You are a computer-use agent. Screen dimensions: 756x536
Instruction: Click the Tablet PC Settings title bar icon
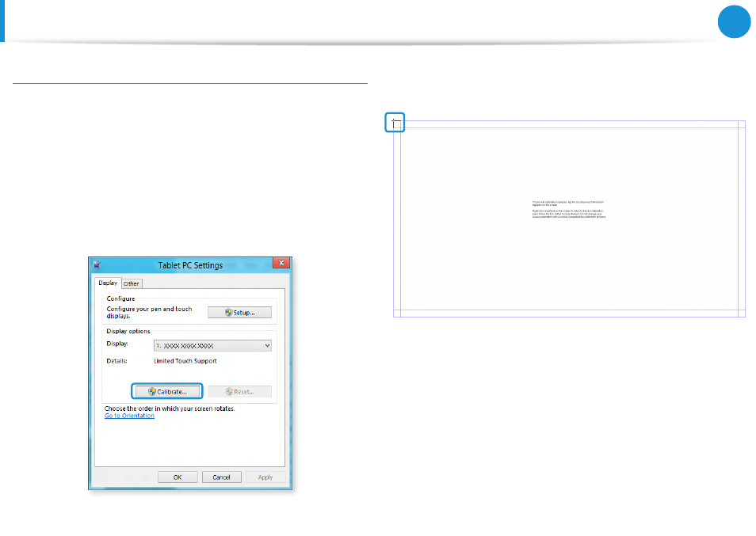coord(97,265)
